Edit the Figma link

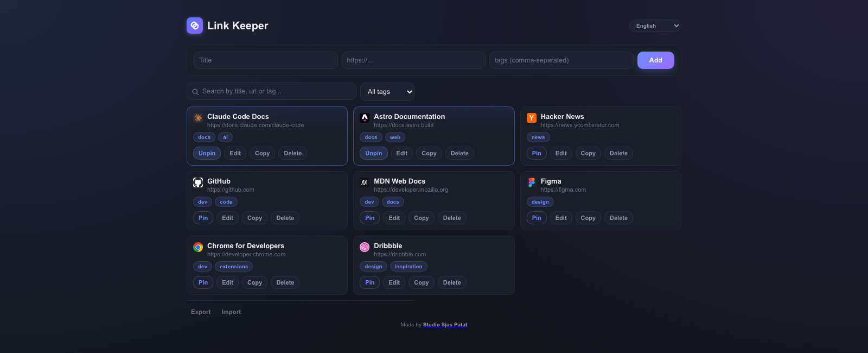tap(561, 218)
